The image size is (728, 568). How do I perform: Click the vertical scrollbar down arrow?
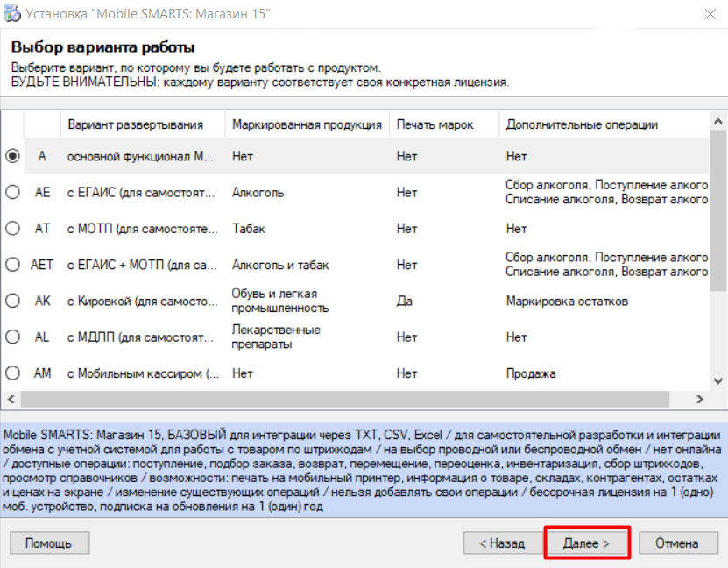[x=718, y=380]
